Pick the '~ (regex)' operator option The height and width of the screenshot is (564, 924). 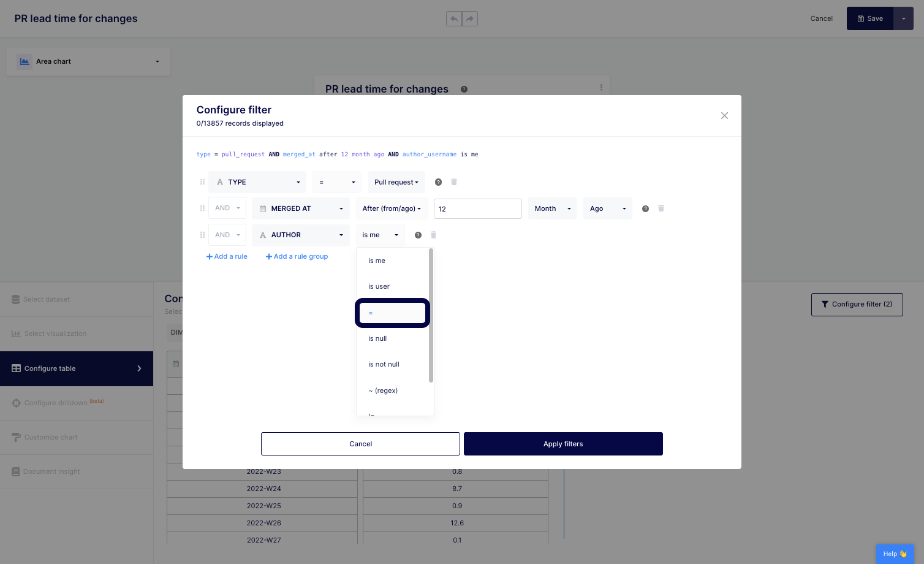[x=383, y=391]
